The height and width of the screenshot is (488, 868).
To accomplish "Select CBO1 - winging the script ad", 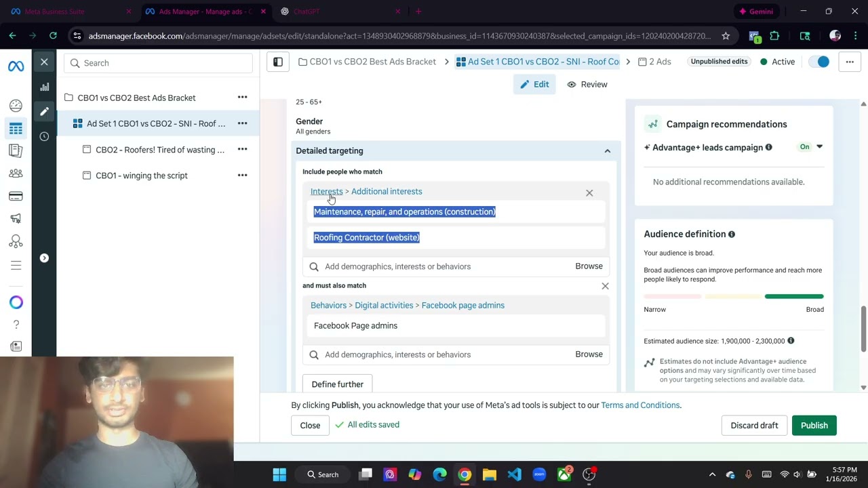I will point(142,176).
